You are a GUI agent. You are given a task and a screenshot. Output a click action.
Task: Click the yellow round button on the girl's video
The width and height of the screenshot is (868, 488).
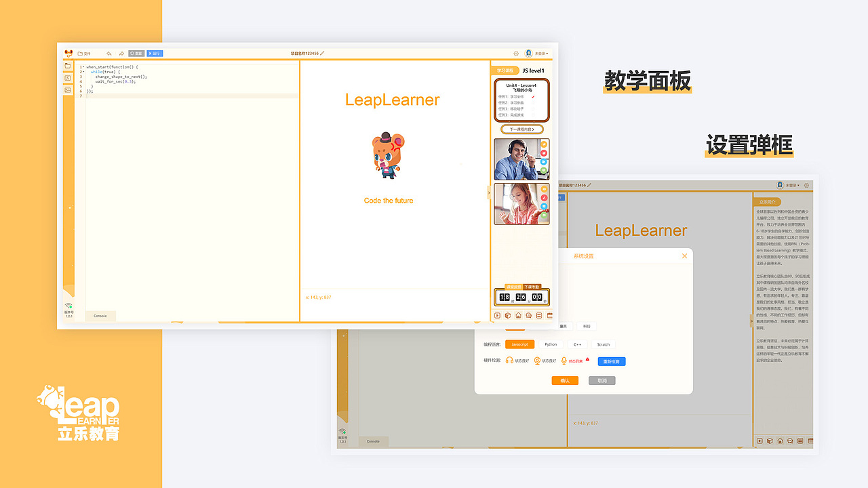point(544,189)
